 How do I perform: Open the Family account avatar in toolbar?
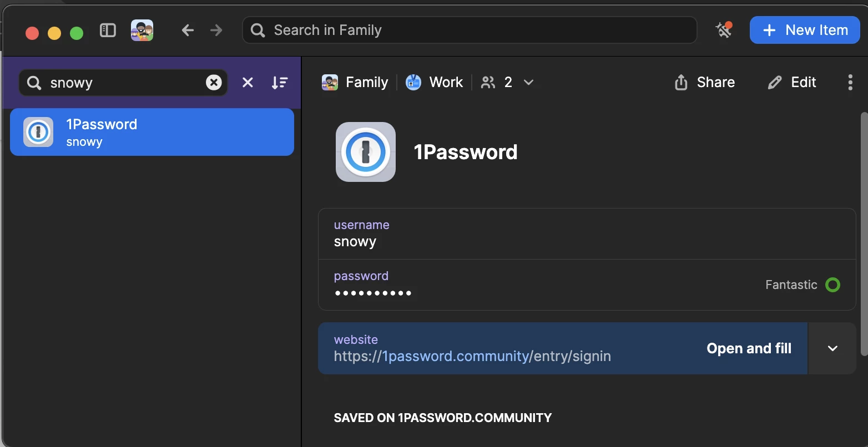click(x=142, y=31)
